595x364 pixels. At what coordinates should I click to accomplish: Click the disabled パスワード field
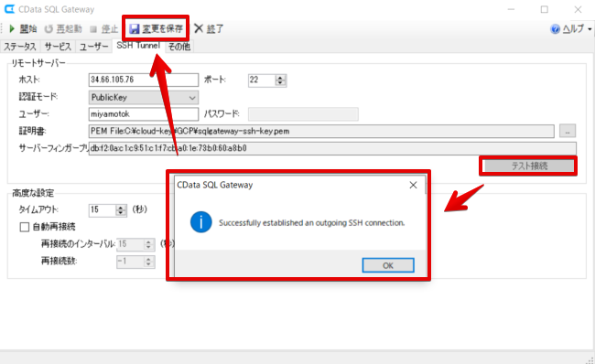303,114
